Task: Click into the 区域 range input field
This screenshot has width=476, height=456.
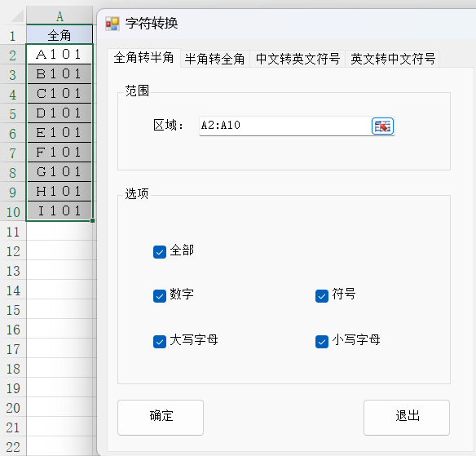Action: pos(285,126)
